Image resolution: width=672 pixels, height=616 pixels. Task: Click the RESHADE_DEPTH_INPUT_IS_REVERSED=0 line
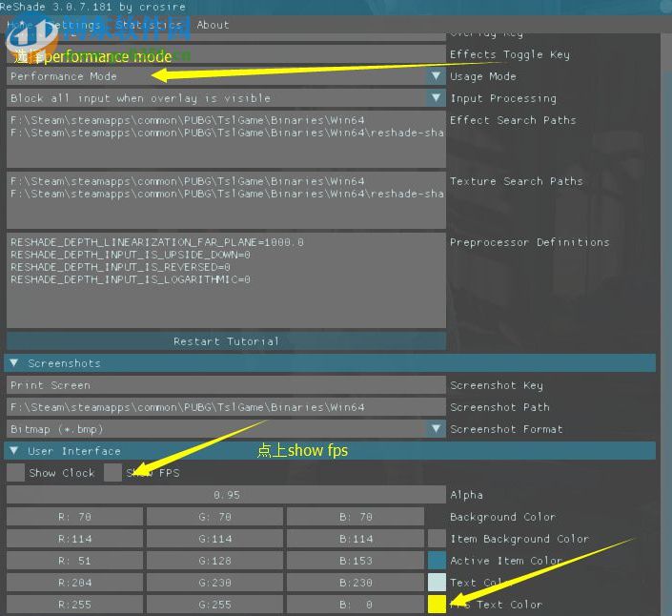coord(120,267)
